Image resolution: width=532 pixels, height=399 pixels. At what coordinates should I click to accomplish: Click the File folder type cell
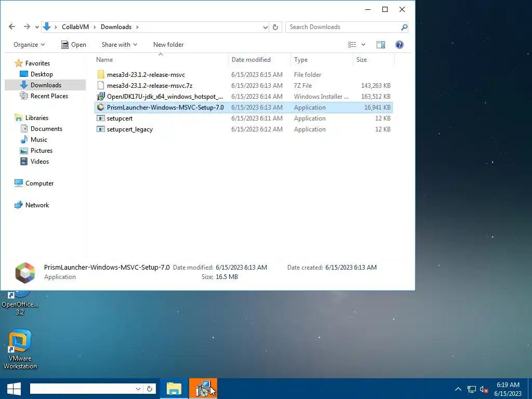click(x=308, y=75)
